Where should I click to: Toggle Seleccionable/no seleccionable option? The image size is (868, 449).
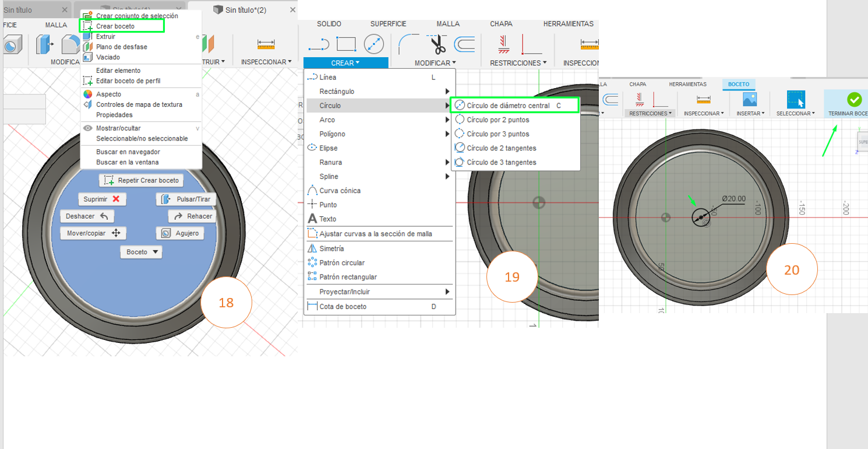pyautogui.click(x=141, y=139)
